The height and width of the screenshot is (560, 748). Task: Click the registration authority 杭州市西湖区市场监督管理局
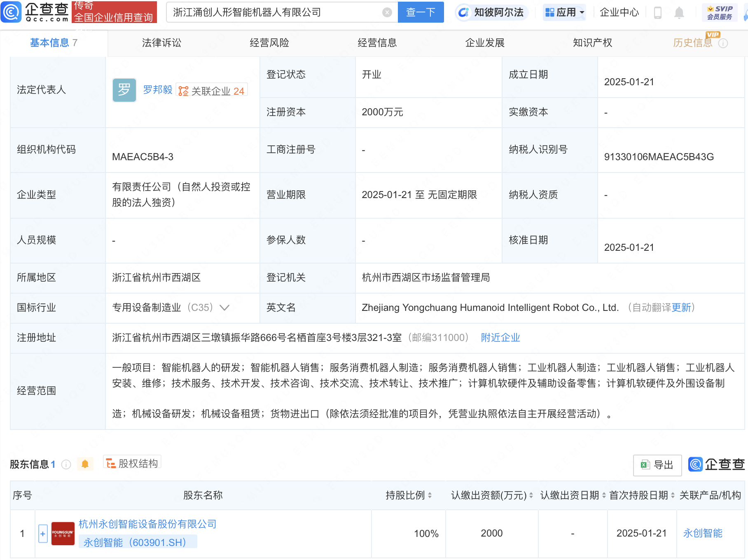[x=426, y=278]
